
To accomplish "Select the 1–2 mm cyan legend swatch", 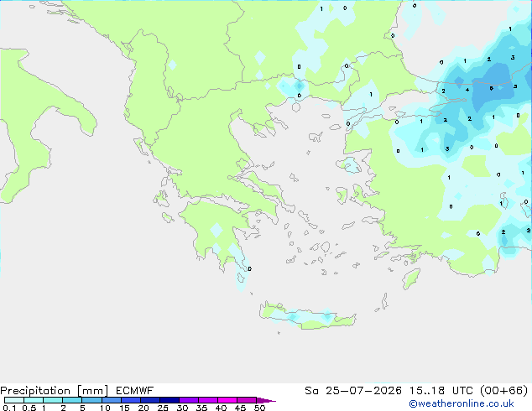I will 53,400.
